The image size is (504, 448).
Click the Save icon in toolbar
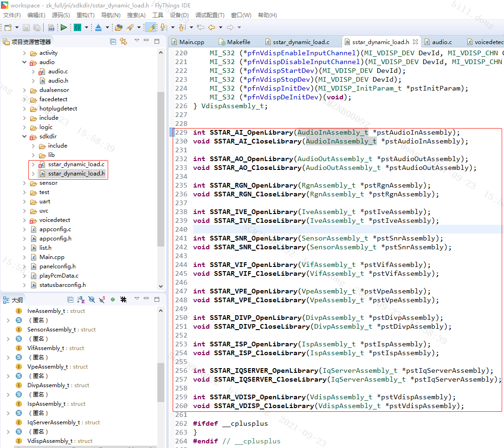[26, 27]
